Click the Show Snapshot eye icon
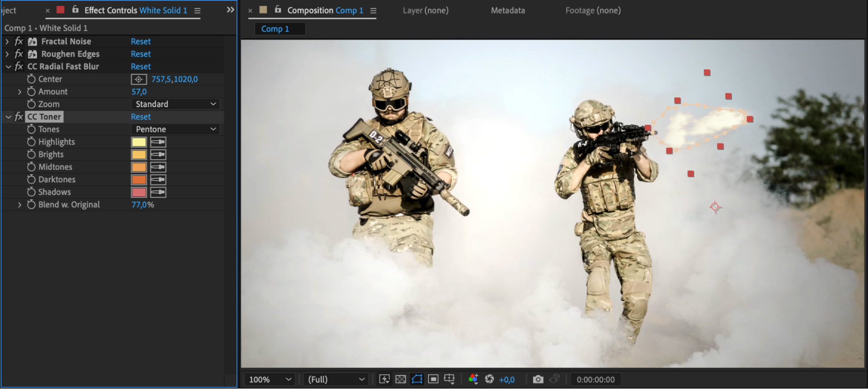The image size is (868, 389). (554, 379)
